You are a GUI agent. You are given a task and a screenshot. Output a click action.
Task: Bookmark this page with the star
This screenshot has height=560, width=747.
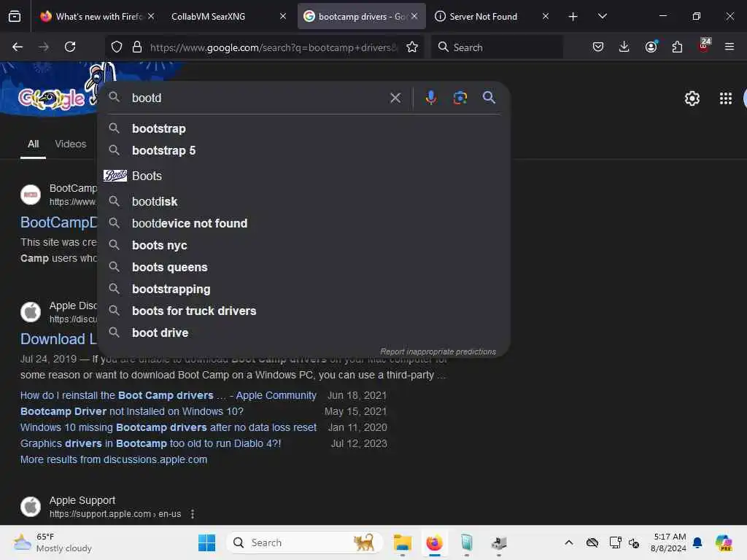click(412, 47)
